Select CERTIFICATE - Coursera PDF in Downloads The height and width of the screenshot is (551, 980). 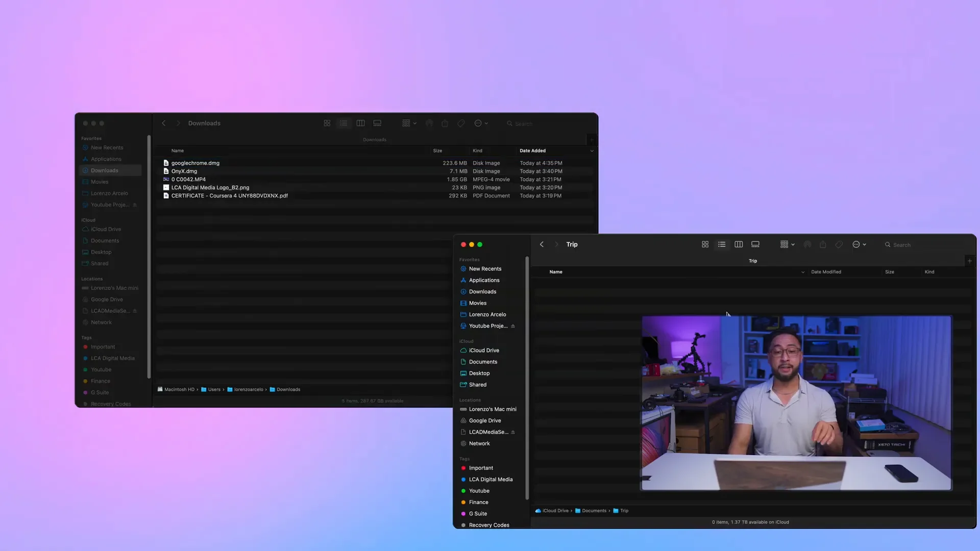(x=375, y=196)
